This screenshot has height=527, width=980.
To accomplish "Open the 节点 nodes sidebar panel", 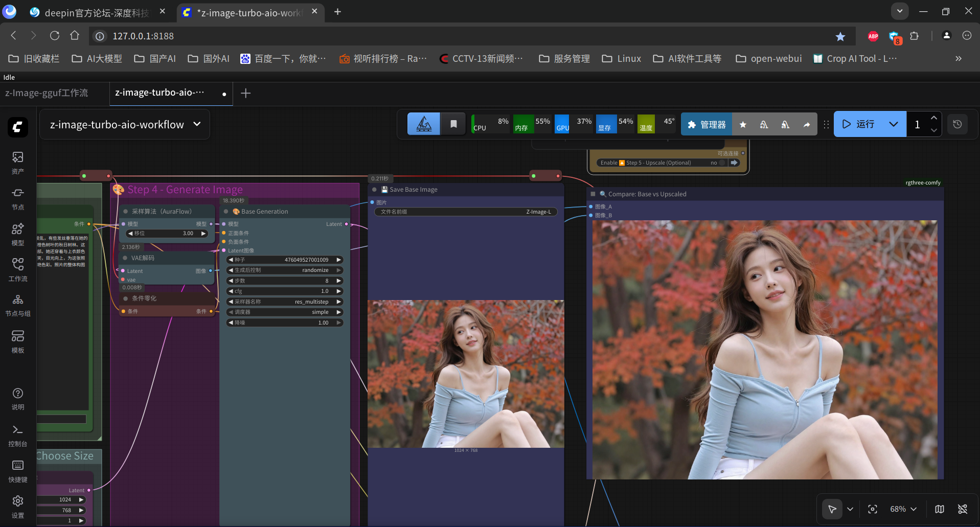I will [18, 198].
